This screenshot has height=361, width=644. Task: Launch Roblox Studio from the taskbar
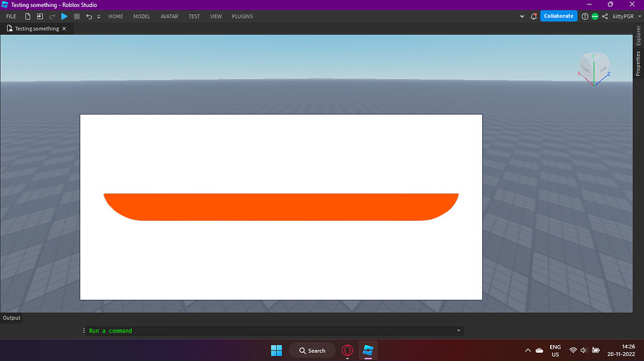[x=367, y=350]
